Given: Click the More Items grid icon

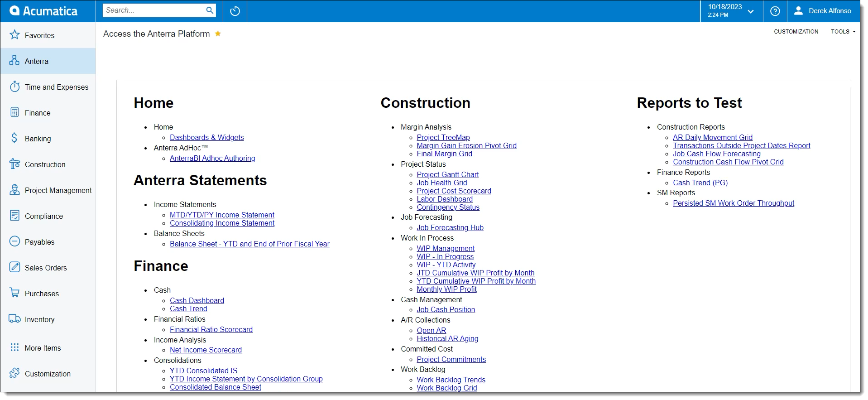Looking at the screenshot, I should 14,347.
